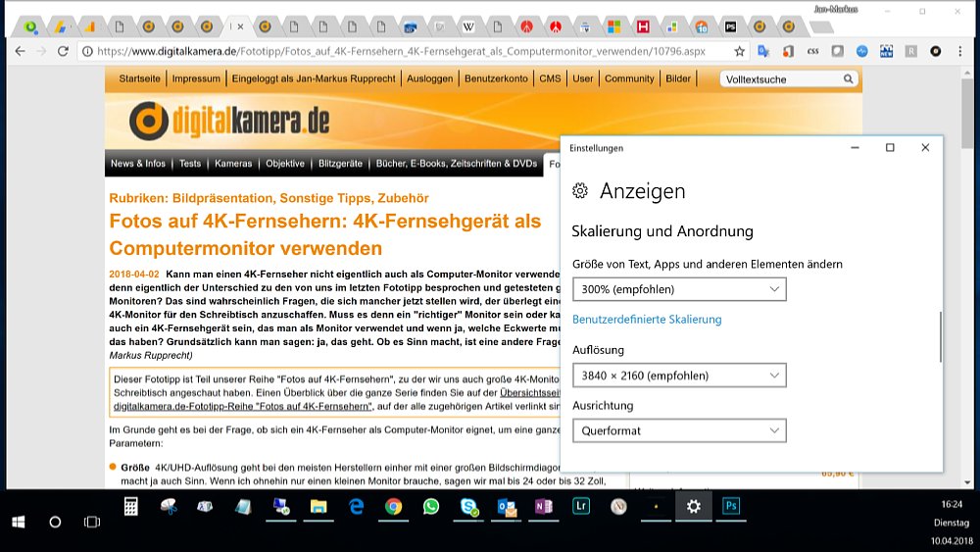980x552 pixels.
Task: Open WhatsApp from the taskbar
Action: [430, 506]
